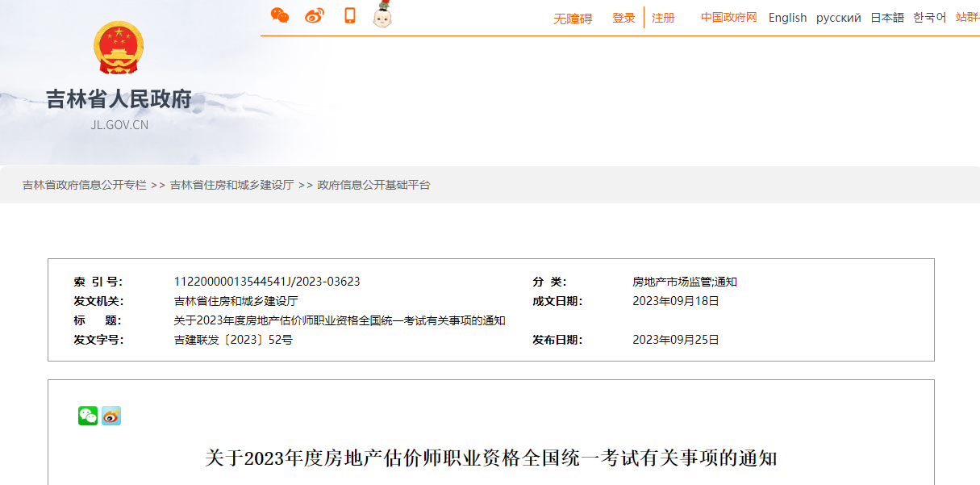Open the mobile phone version icon

click(x=350, y=15)
